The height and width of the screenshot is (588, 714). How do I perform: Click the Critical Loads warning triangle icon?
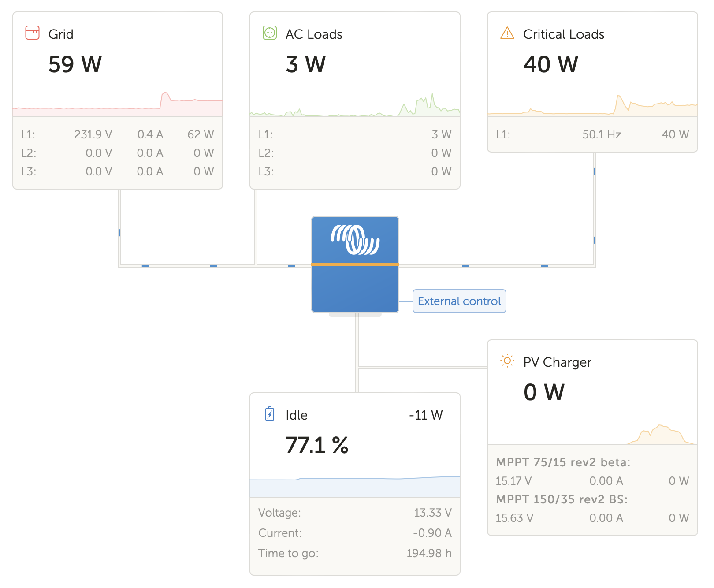click(x=507, y=33)
